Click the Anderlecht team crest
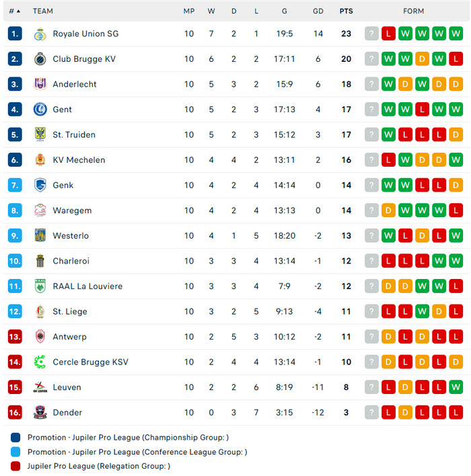 [x=40, y=84]
